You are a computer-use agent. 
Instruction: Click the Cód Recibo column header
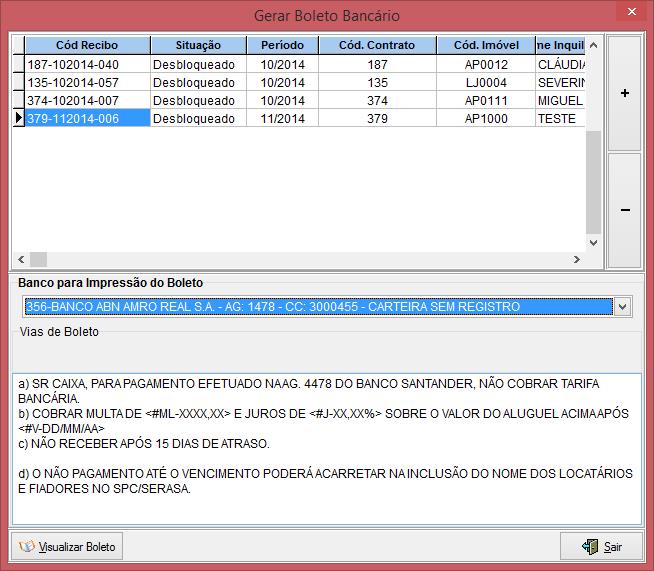point(88,45)
